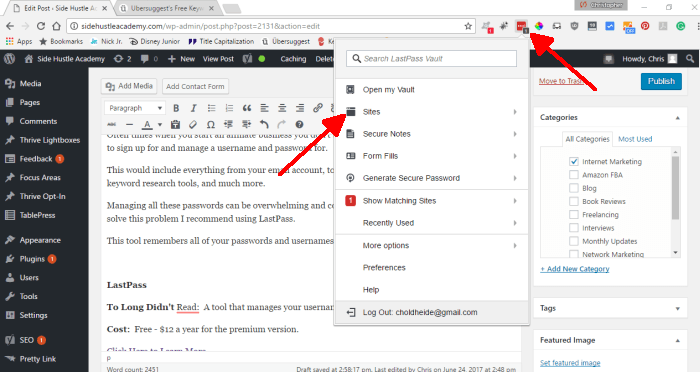
Task: Check the Monthly Updates category
Action: 574,241
